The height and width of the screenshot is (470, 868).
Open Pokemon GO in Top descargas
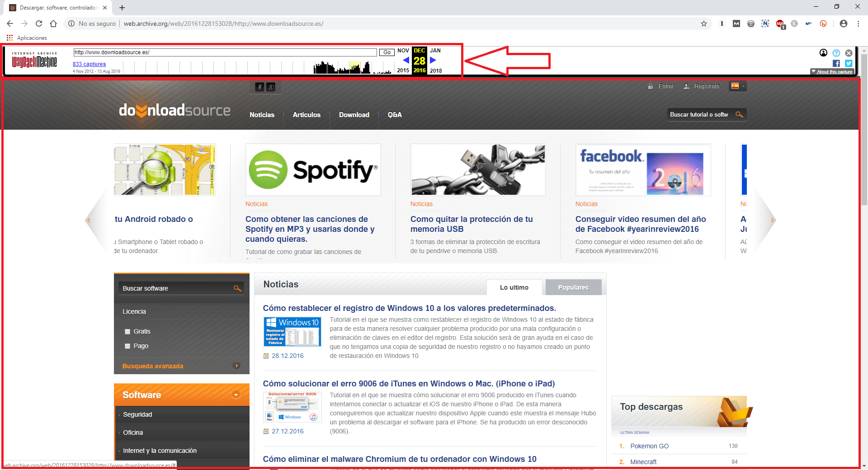pyautogui.click(x=650, y=446)
